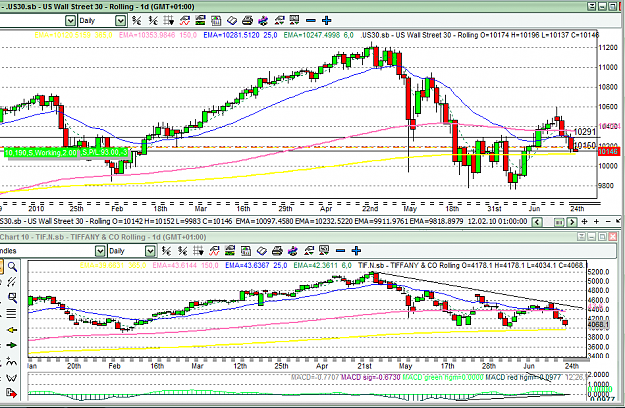The height and width of the screenshot is (408, 625).
Task: Open the chart type dropdown in US30 toolbar
Action: pyautogui.click(x=70, y=20)
